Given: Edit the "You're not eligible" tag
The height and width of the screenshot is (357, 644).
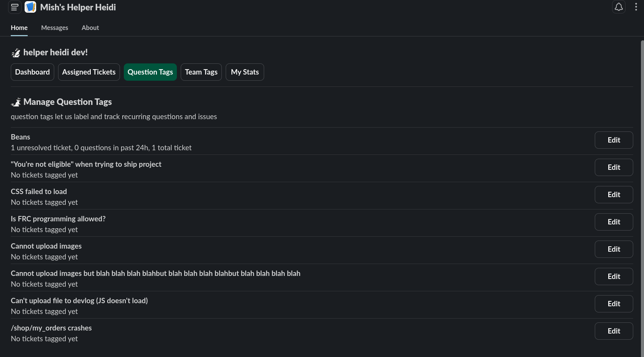Looking at the screenshot, I should (x=614, y=168).
